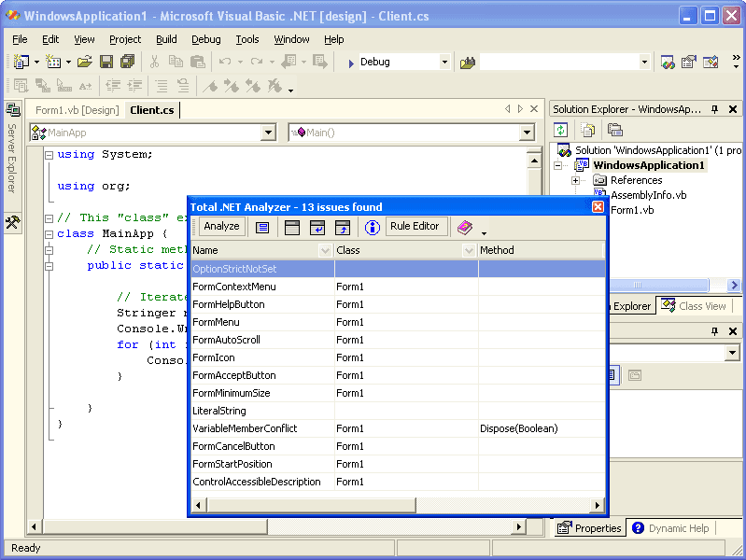Click the Method column header

[x=541, y=250]
